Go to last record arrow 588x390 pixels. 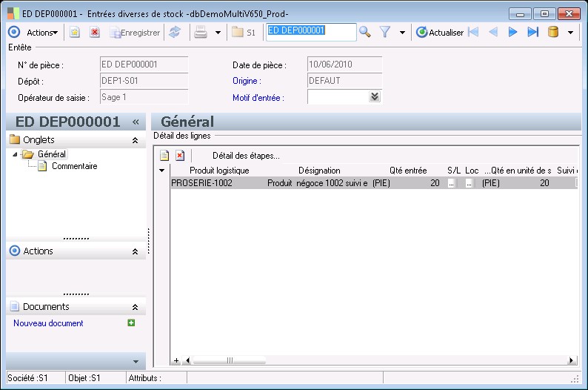coord(533,33)
